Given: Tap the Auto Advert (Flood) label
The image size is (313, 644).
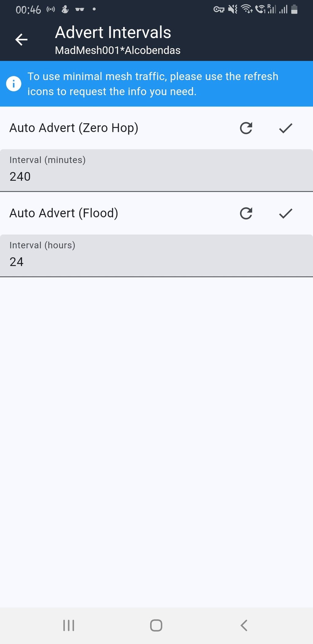Looking at the screenshot, I should coord(64,213).
